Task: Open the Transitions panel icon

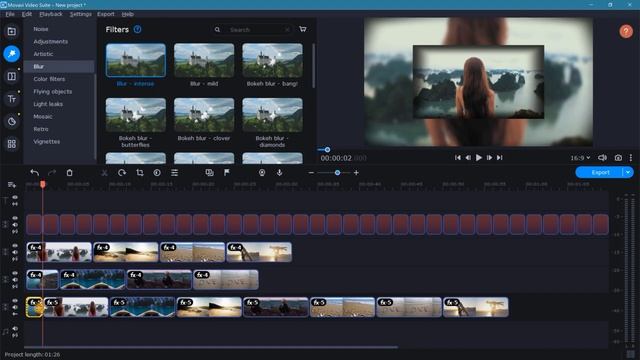Action: click(x=11, y=76)
